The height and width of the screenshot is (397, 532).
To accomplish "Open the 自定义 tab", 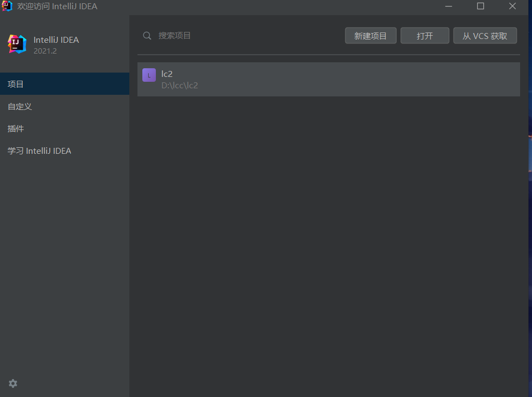I will (x=64, y=106).
